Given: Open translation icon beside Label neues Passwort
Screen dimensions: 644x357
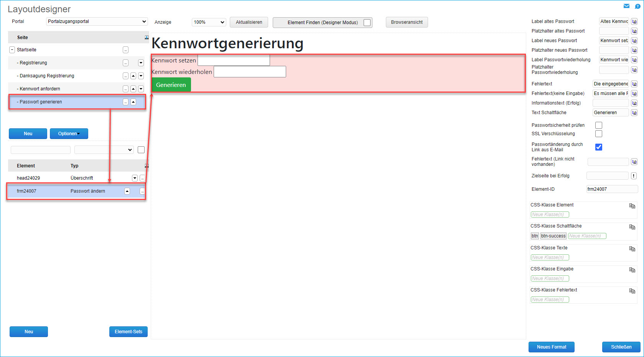Looking at the screenshot, I should pos(634,41).
